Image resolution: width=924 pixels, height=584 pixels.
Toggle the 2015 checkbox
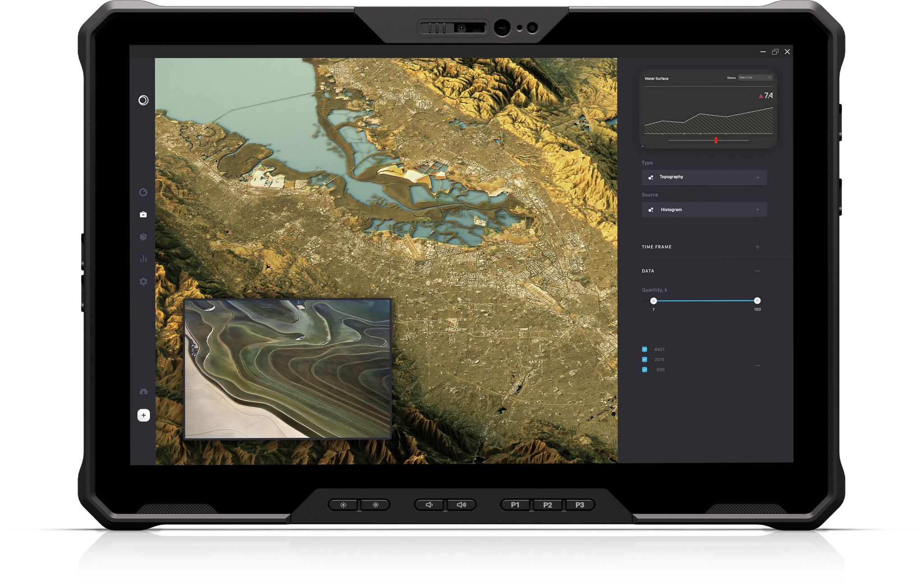(x=644, y=359)
